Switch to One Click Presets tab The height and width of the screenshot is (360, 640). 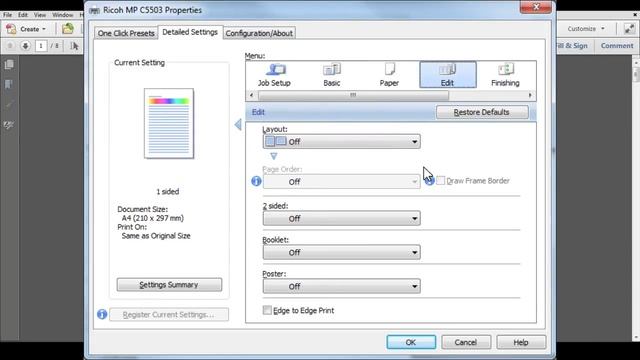click(x=126, y=33)
